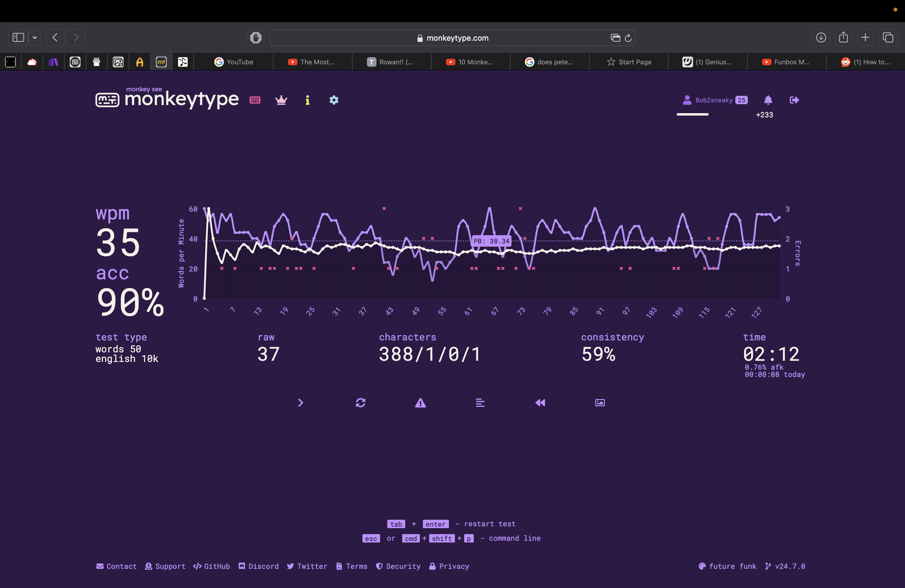Switch to the Funbox M... tab
The width and height of the screenshot is (905, 588).
coord(786,62)
